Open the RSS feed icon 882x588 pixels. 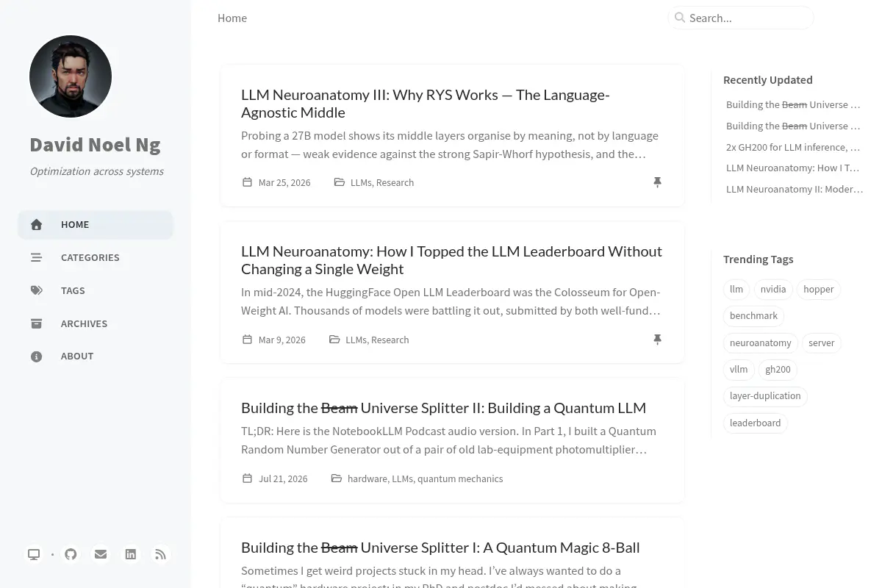point(160,554)
